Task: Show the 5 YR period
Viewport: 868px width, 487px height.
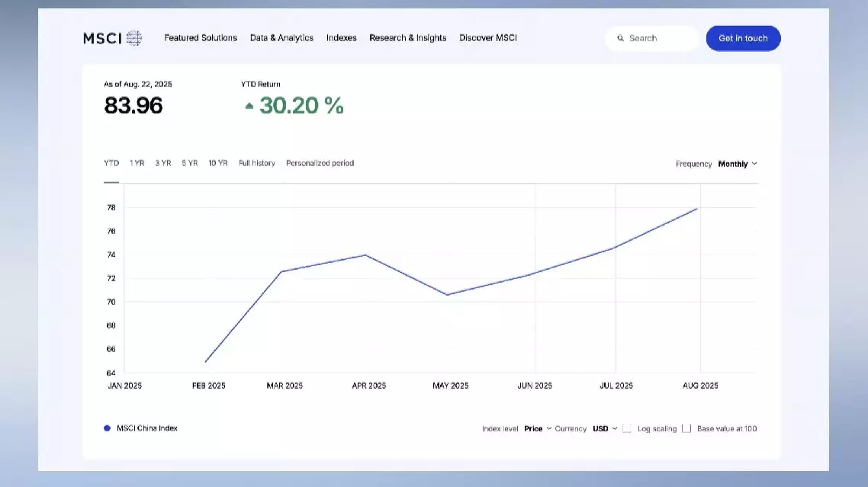Action: [x=189, y=163]
